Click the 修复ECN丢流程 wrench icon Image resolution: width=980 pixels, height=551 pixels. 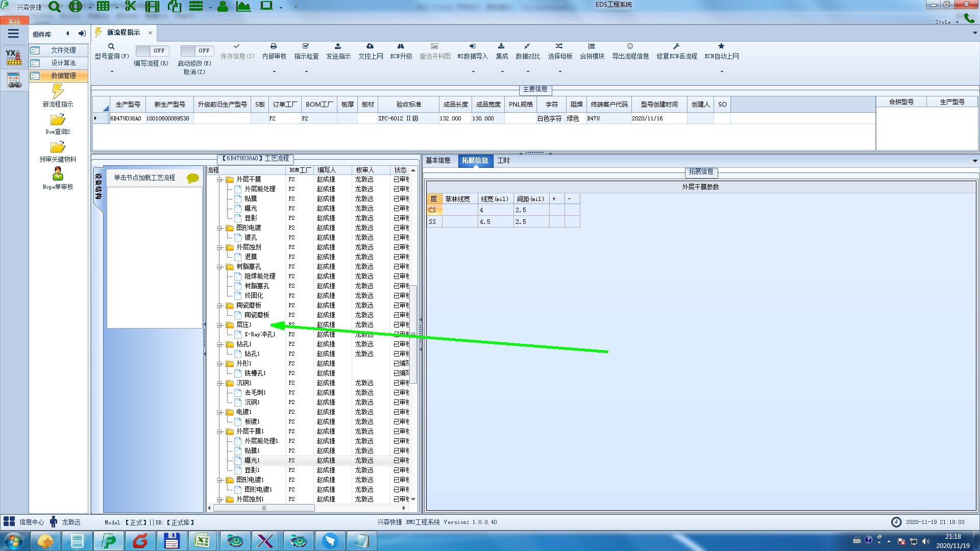coord(676,46)
